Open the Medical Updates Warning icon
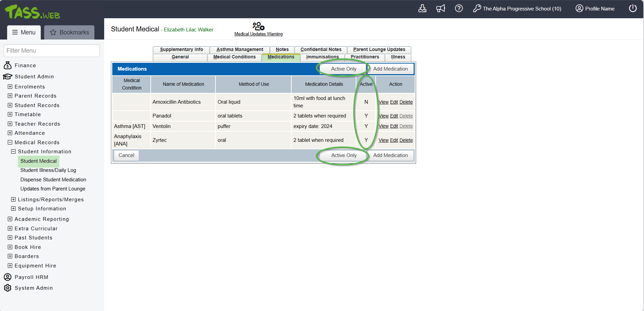Viewport: 644px width, 311px height. click(x=258, y=26)
